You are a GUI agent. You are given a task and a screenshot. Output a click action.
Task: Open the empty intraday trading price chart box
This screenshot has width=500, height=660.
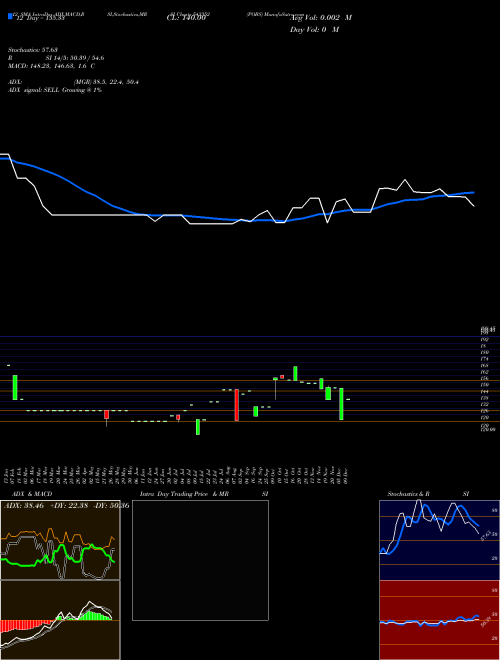[x=200, y=560]
